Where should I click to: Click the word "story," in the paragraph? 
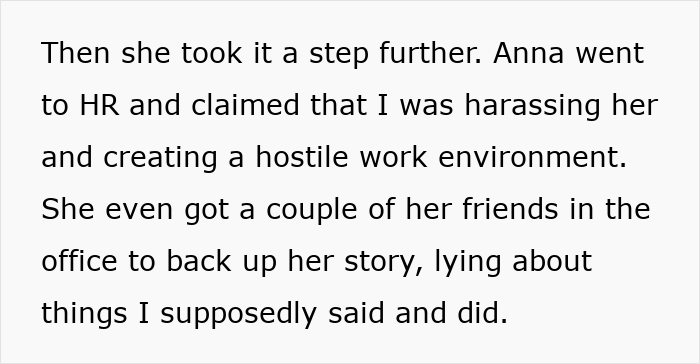coord(384,263)
